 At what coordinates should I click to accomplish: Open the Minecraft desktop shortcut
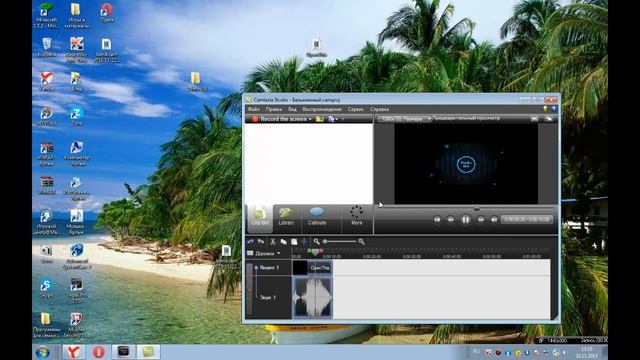point(46,15)
